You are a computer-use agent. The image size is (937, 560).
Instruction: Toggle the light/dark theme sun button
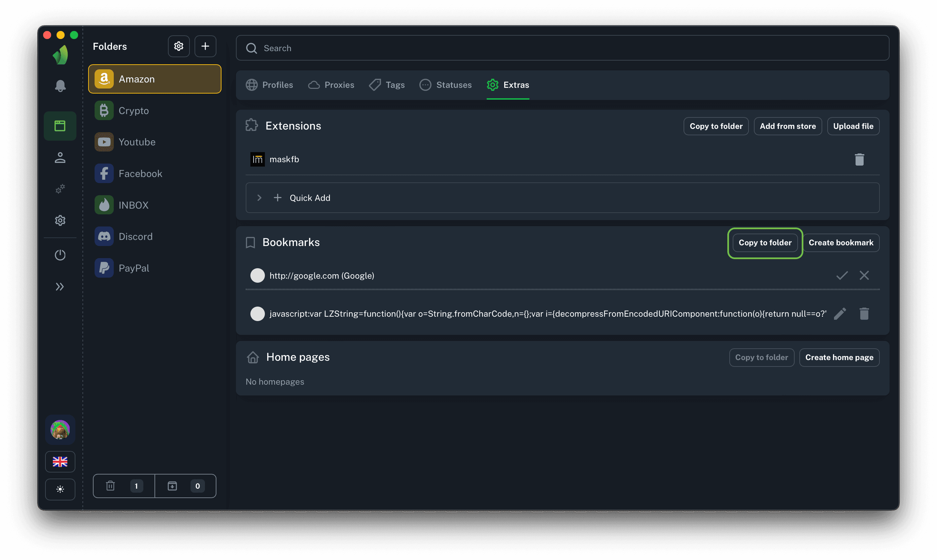60,489
